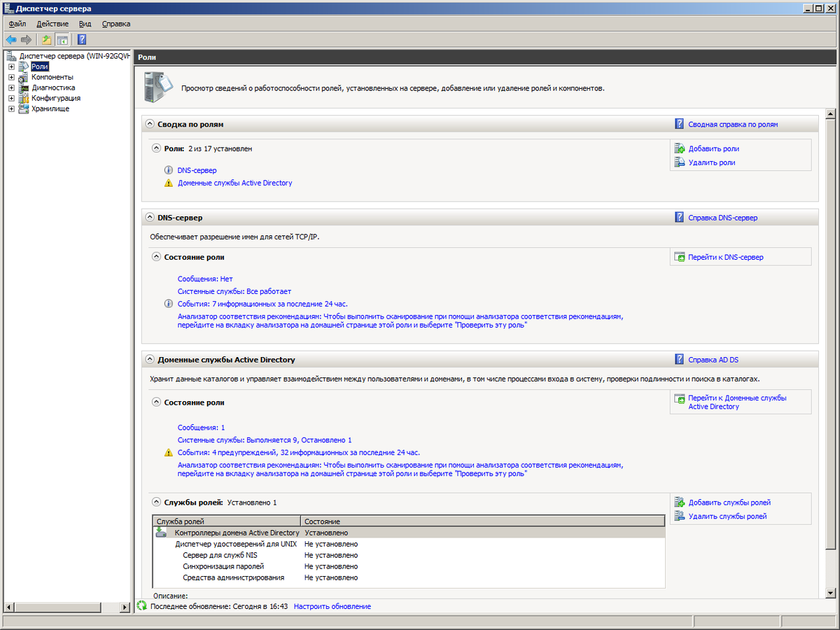Open the Действие menu
This screenshot has width=840, height=630.
[52, 24]
